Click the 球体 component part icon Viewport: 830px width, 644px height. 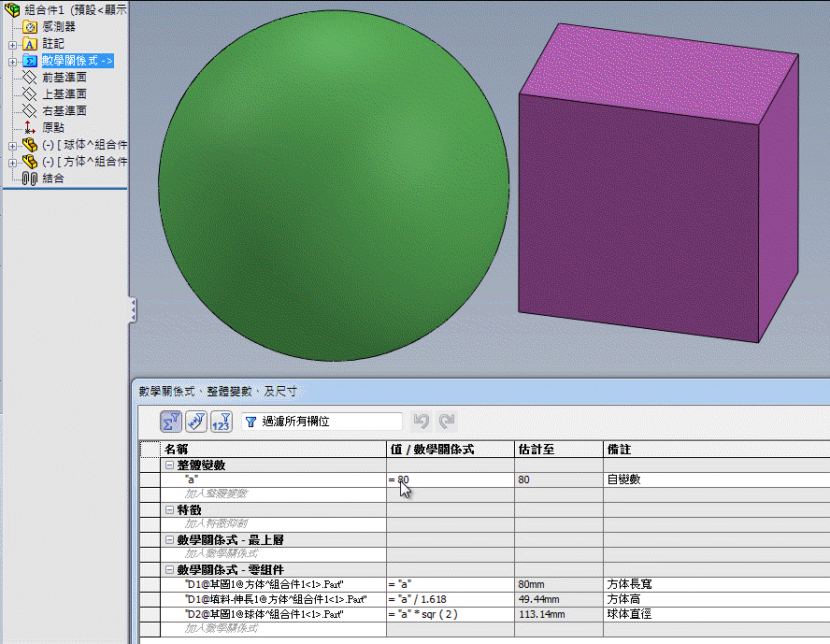(x=30, y=145)
